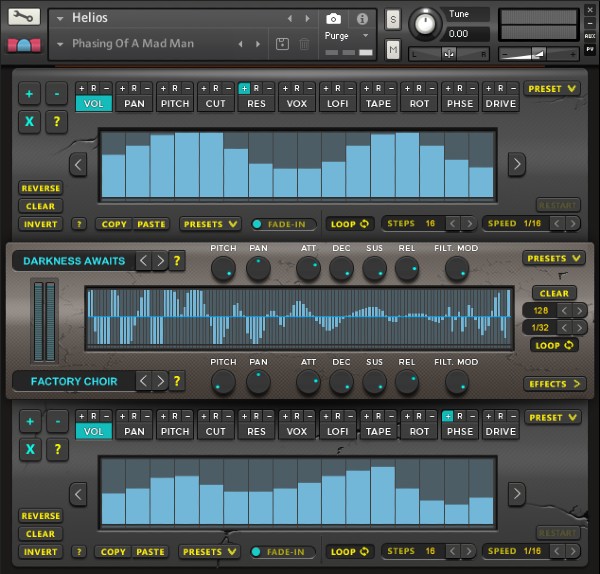The height and width of the screenshot is (574, 600).
Task: Open the Purge dropdown menu
Action: point(345,36)
